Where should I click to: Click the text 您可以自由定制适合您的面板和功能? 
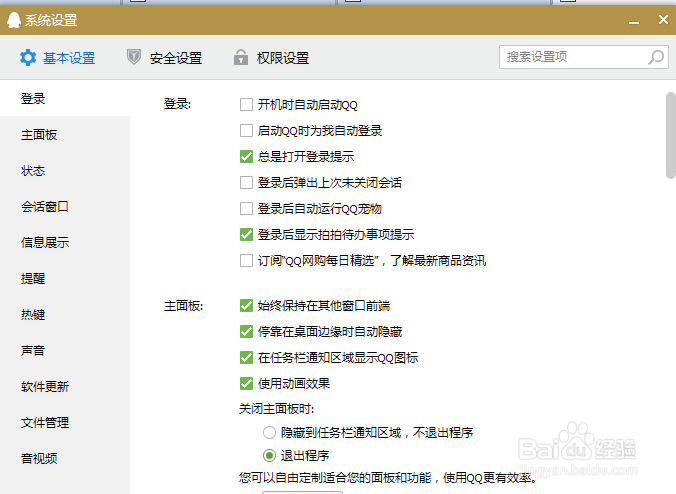tap(335, 478)
